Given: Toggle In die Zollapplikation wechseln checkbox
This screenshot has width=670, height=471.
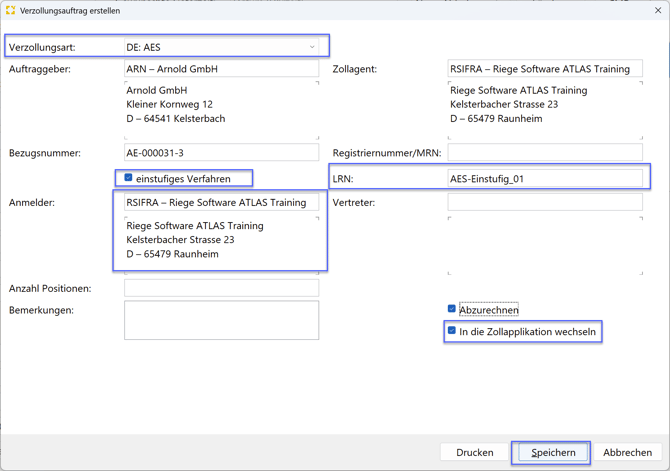Looking at the screenshot, I should pyautogui.click(x=452, y=331).
